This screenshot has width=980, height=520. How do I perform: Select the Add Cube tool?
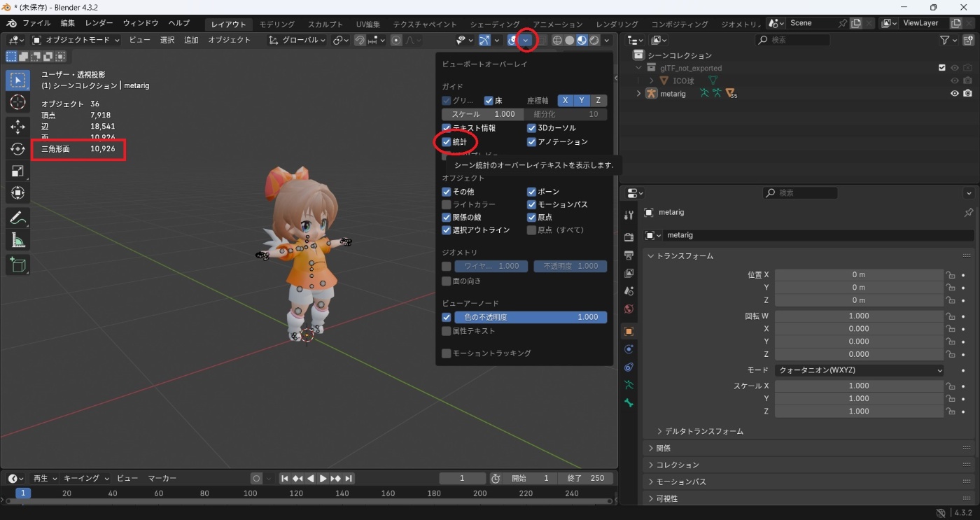(x=18, y=265)
